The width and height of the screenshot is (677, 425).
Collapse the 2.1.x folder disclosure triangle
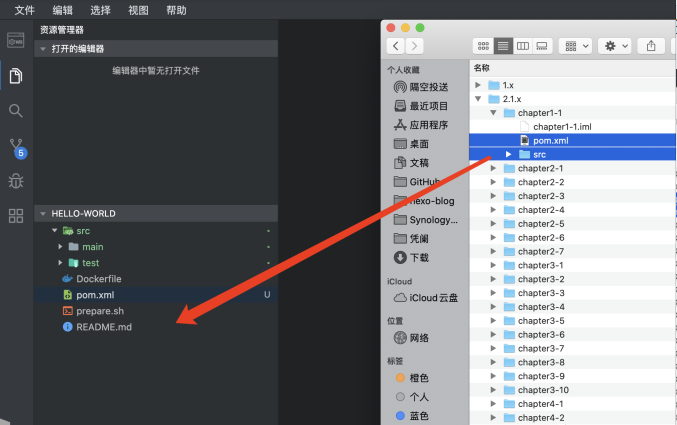478,99
